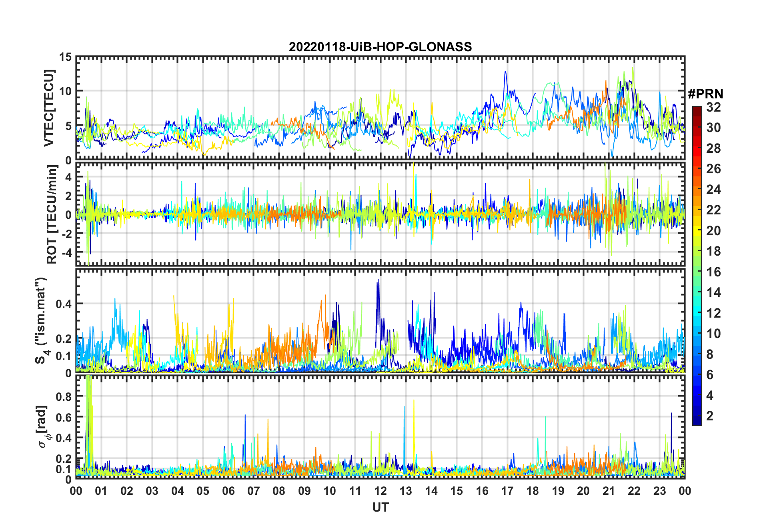Click the x-axis hour tick 21
761x532 pixels.
[x=609, y=491]
